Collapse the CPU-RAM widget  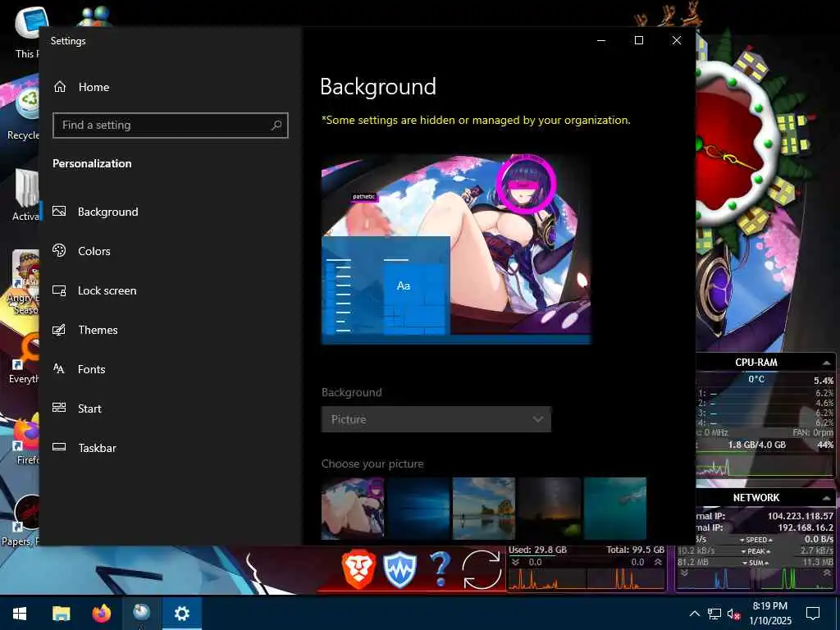(827, 363)
